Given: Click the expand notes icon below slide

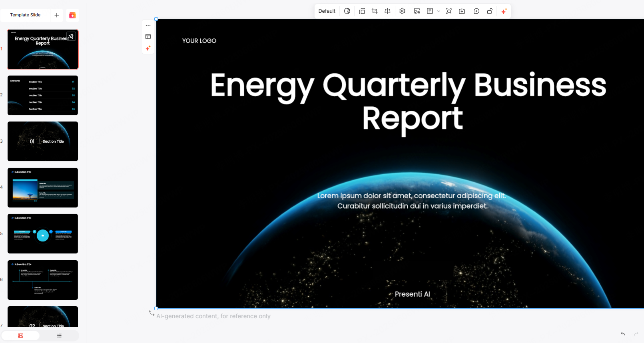Looking at the screenshot, I should 152,313.
